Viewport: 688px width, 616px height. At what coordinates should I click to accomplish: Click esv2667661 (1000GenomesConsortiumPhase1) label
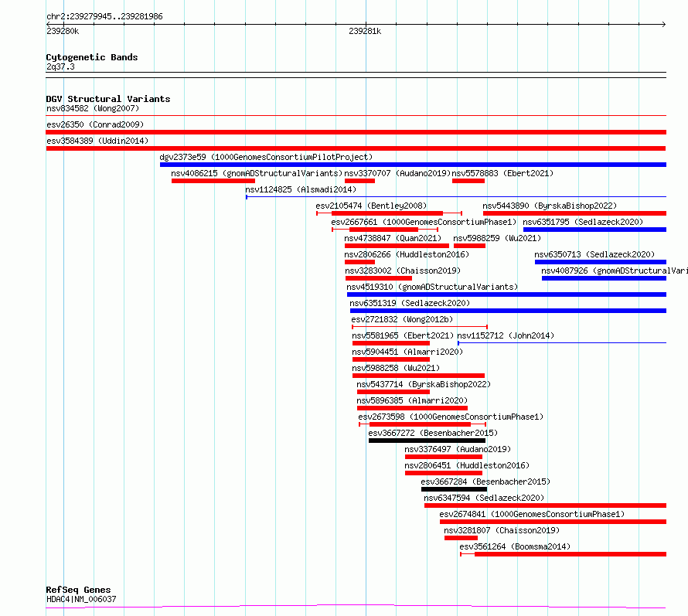click(424, 222)
